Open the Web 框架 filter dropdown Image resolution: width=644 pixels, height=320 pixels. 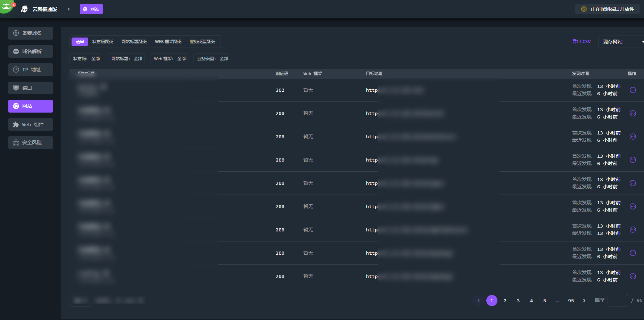(x=169, y=59)
